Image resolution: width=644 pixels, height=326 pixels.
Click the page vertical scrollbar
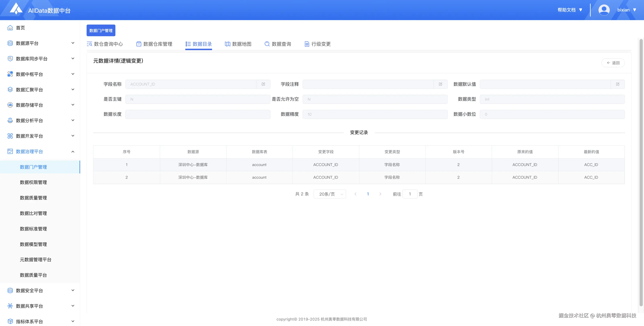point(641,172)
